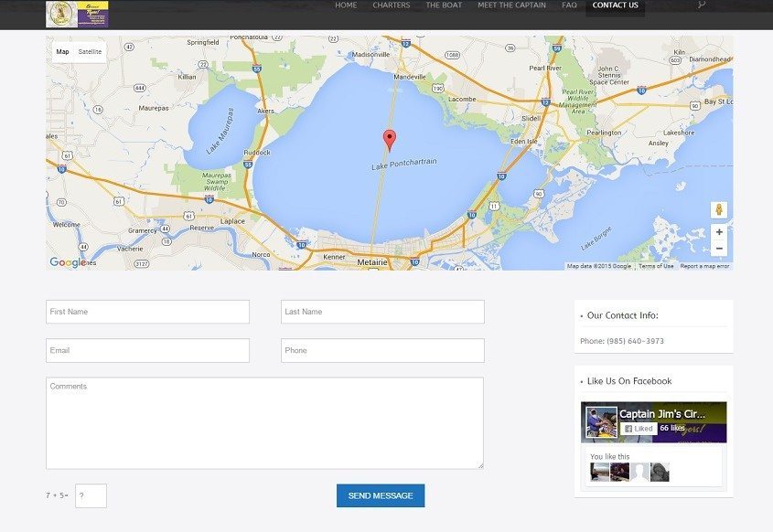The width and height of the screenshot is (773, 532).
Task: Click Report a map error link
Action: click(705, 266)
